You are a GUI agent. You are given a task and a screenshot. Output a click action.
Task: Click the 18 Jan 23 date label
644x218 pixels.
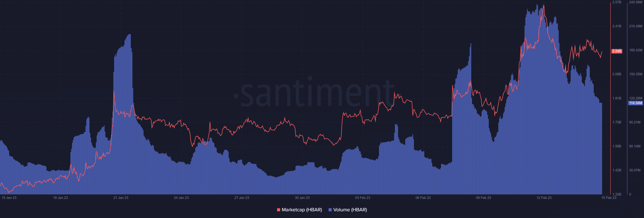click(x=60, y=198)
